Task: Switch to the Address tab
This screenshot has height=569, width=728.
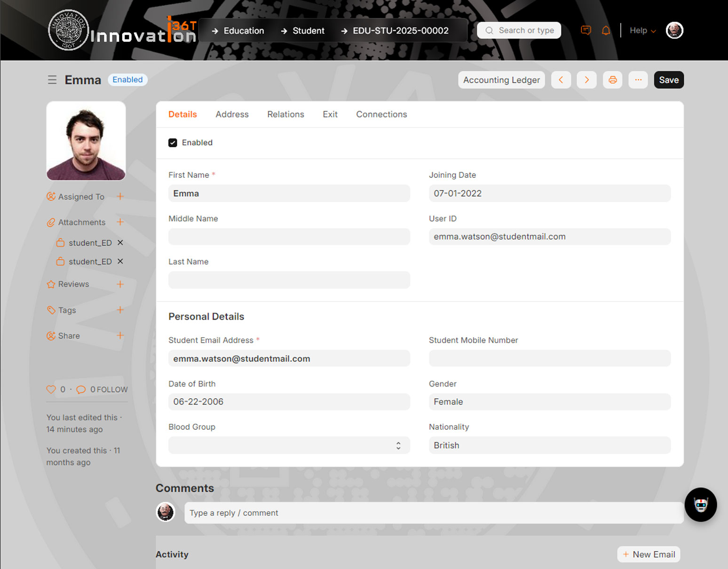Action: pos(232,114)
